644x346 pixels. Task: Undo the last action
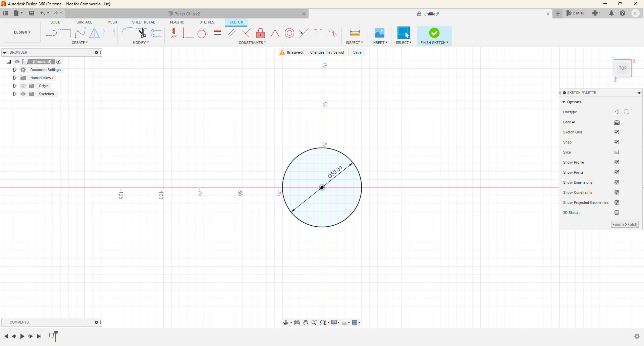pyautogui.click(x=42, y=13)
